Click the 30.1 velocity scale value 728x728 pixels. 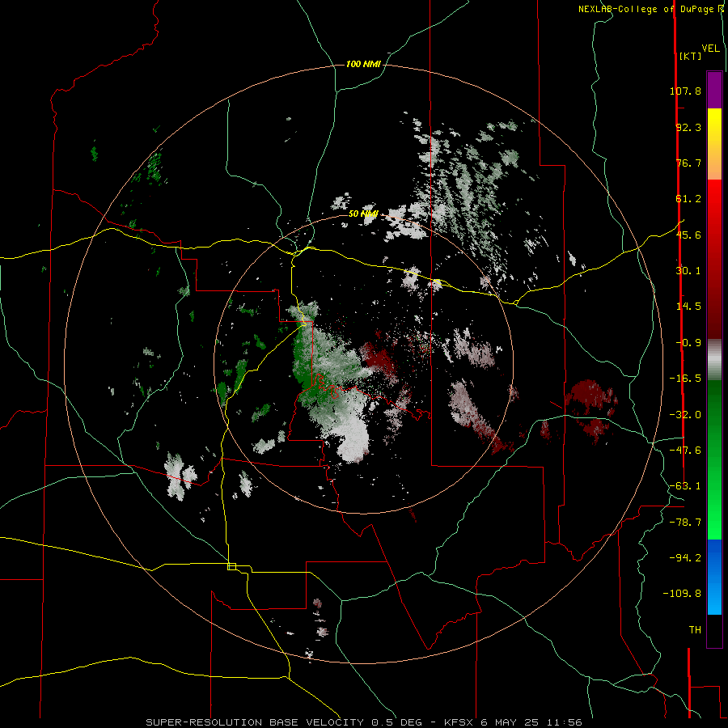click(688, 271)
